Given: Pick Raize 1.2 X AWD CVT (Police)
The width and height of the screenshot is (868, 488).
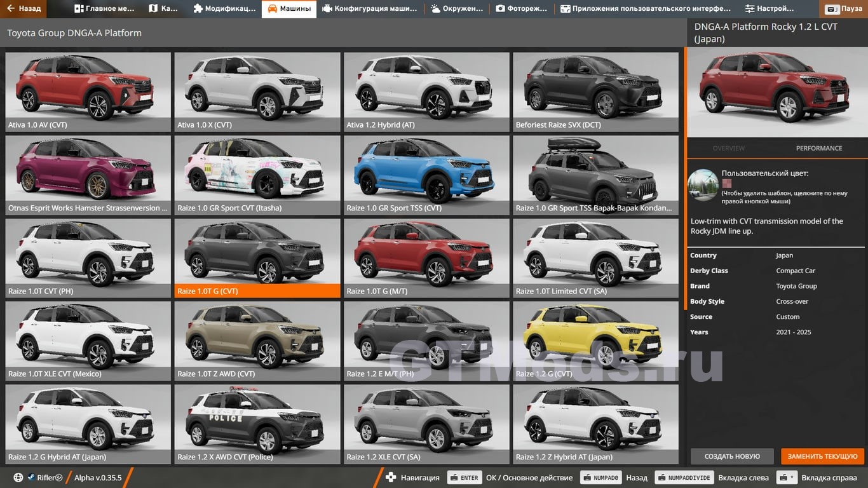Looking at the screenshot, I should point(257,424).
